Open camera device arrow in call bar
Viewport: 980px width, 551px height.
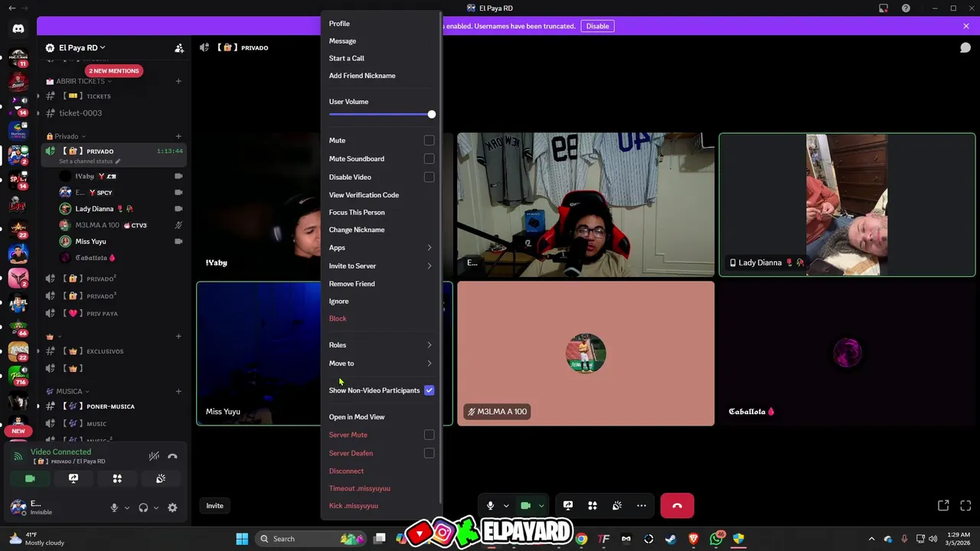tap(541, 506)
